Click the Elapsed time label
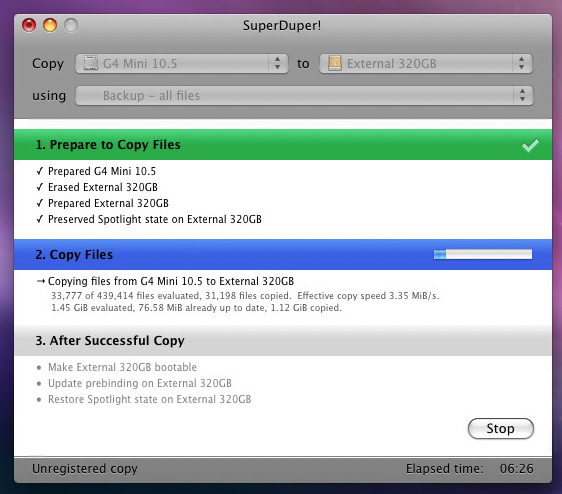 click(x=444, y=469)
